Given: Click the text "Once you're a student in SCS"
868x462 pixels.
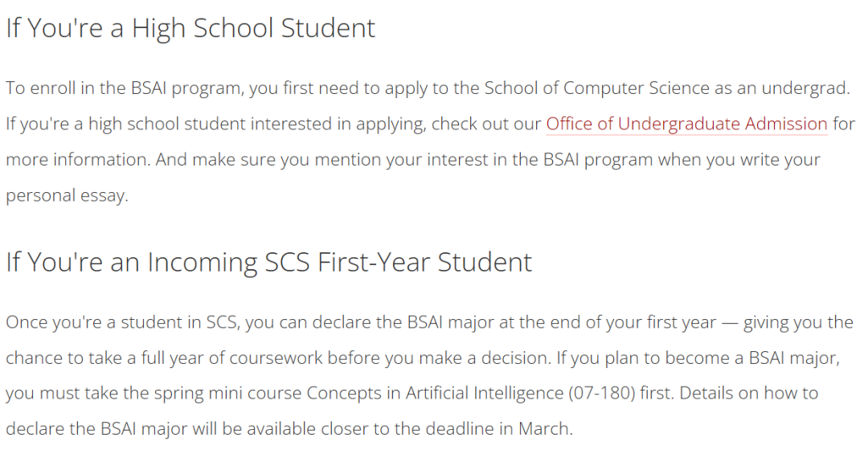Looking at the screenshot, I should (x=121, y=322).
